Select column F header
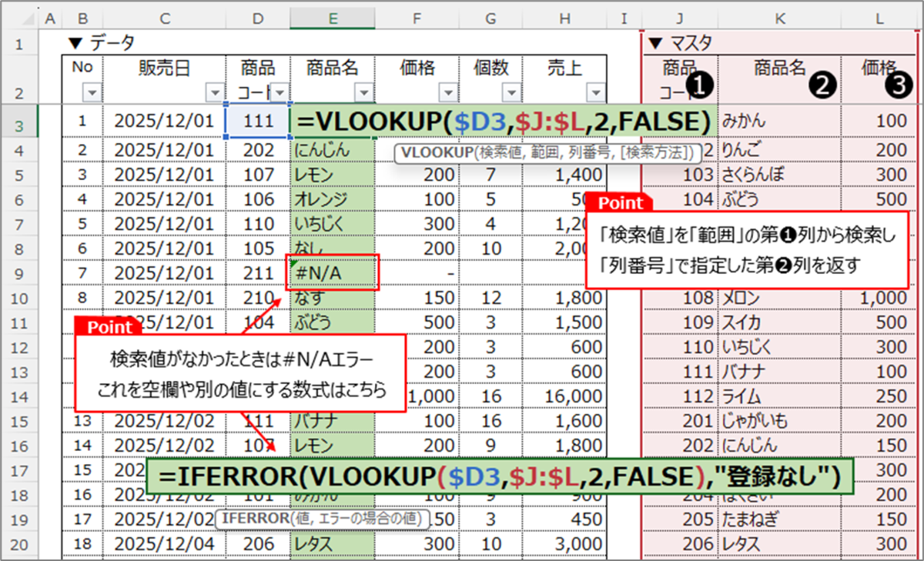924x561 pixels. tap(418, 18)
